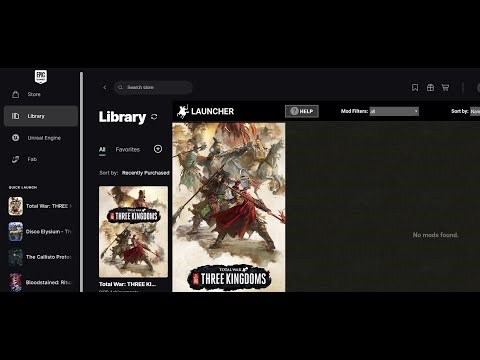The width and height of the screenshot is (480, 360).
Task: Click Total War quick launch thumbnail
Action: (x=16, y=206)
